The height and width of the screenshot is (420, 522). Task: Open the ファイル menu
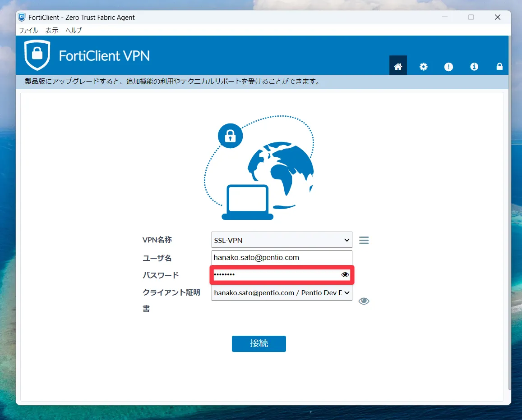click(x=28, y=30)
